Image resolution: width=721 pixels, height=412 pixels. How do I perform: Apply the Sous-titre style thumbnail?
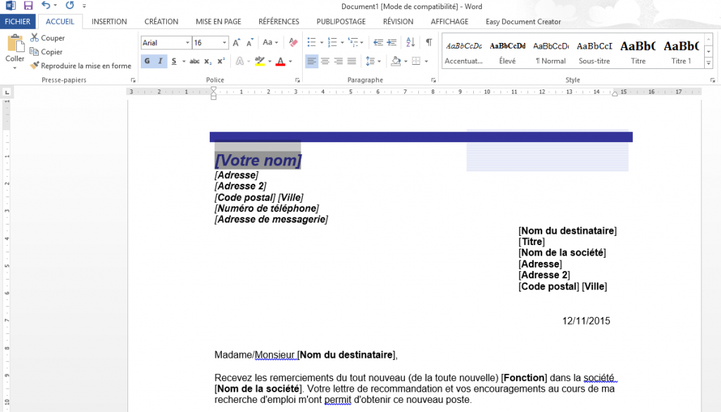click(x=594, y=52)
